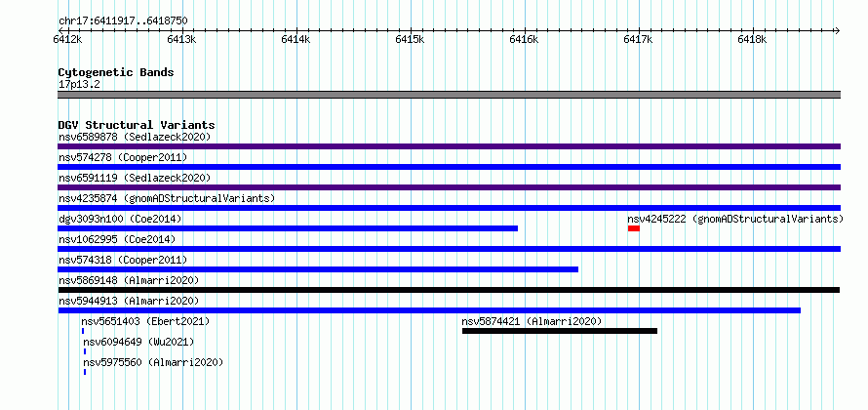Click the 6412k ruler tick
This screenshot has width=868, height=410.
pos(67,39)
